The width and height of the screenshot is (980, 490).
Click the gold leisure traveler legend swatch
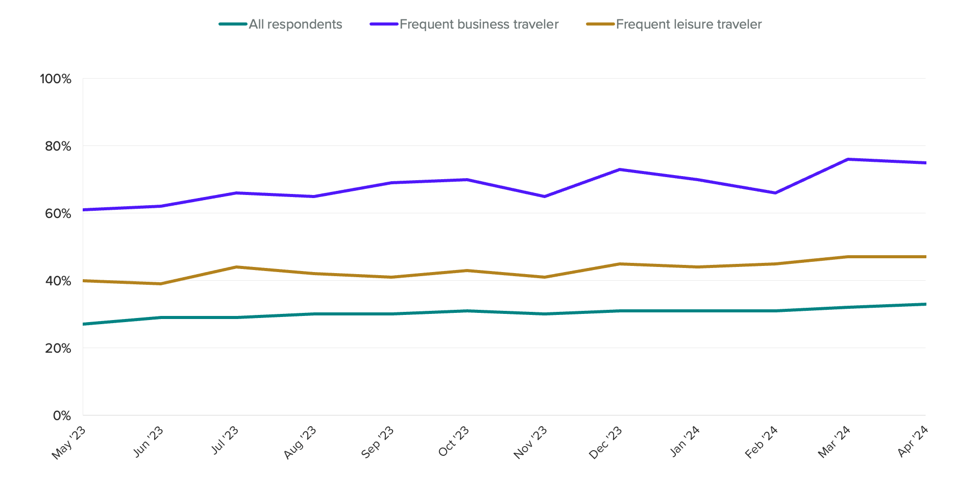point(600,24)
